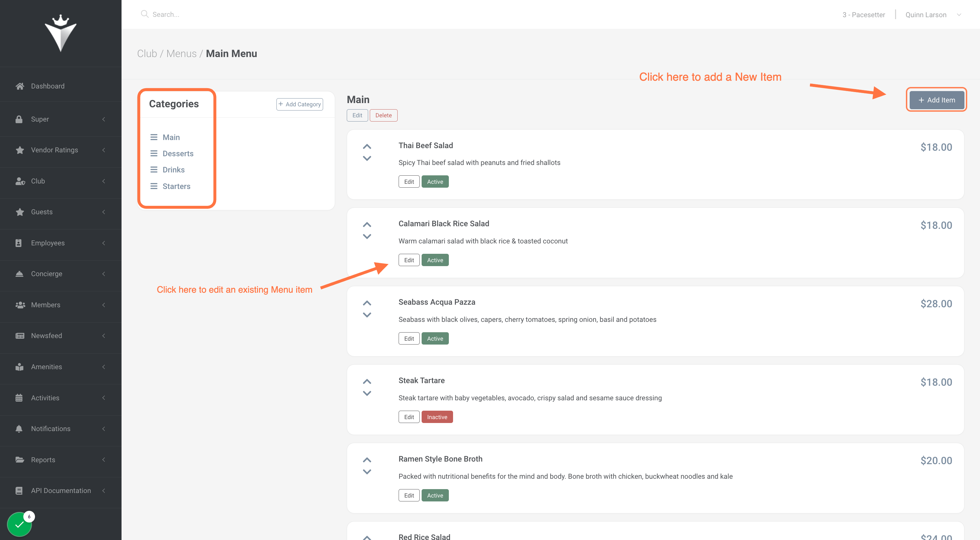Edit the Main category name

[x=357, y=115]
